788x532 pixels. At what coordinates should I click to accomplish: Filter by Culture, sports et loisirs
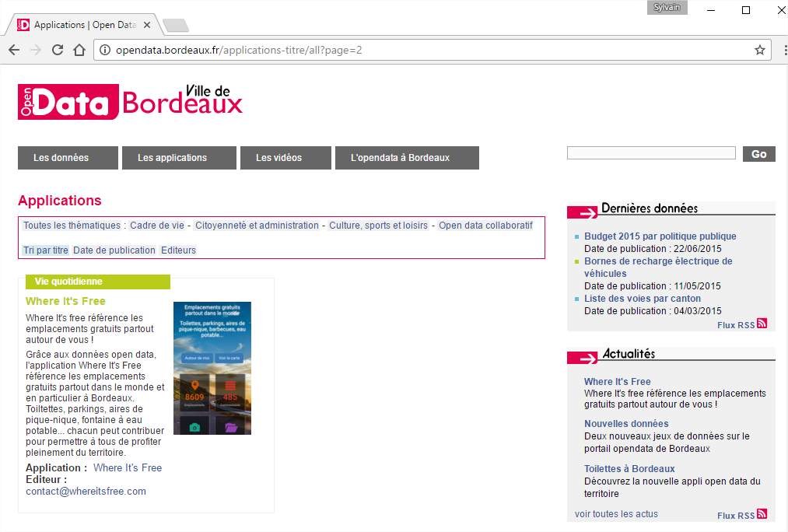378,225
